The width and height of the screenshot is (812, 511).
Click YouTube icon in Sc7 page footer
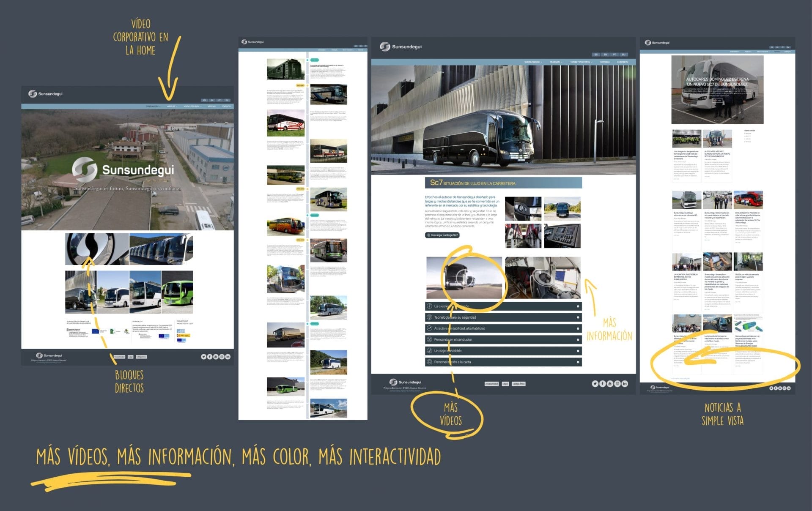point(610,384)
